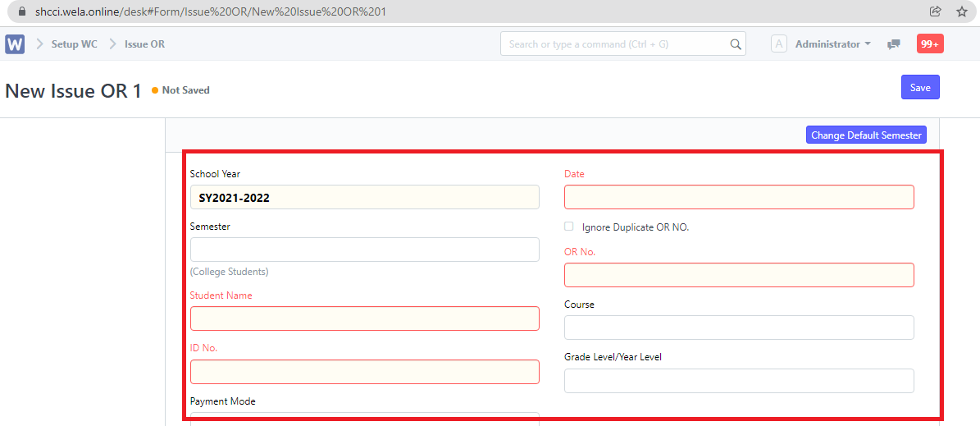View site info via the lock icon
The width and height of the screenshot is (980, 426).
22,11
